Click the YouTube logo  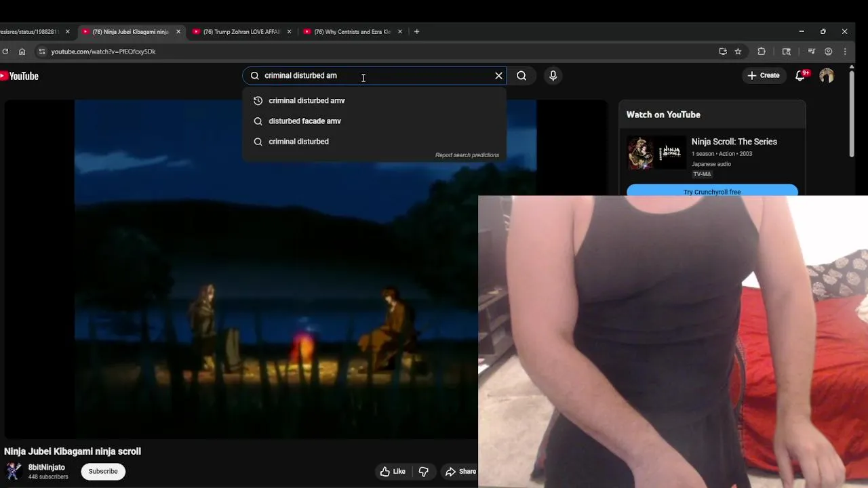tap(19, 76)
